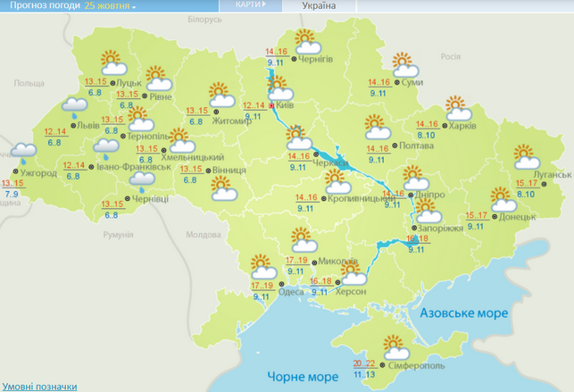Click the sun-and-cloud icon above Київ
The height and width of the screenshot is (392, 574).
point(280,88)
